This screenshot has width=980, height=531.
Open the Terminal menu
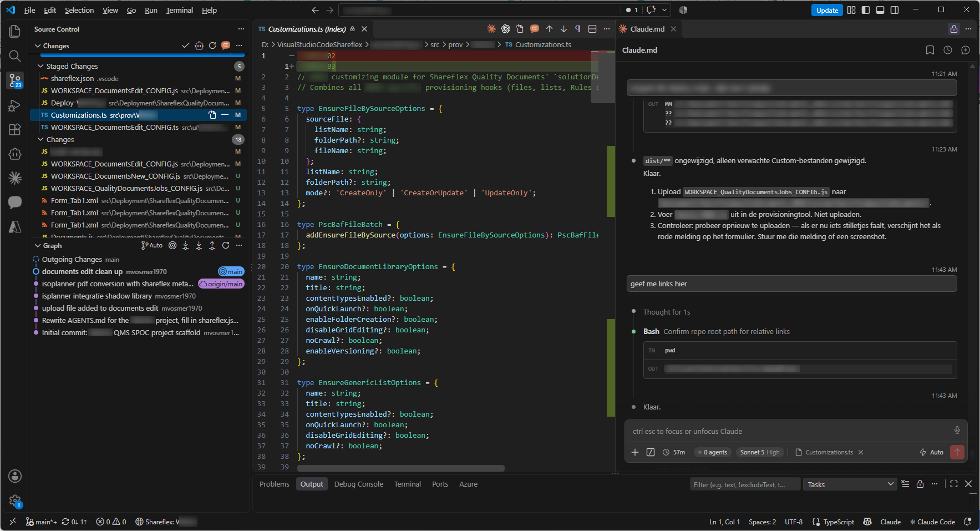click(179, 10)
